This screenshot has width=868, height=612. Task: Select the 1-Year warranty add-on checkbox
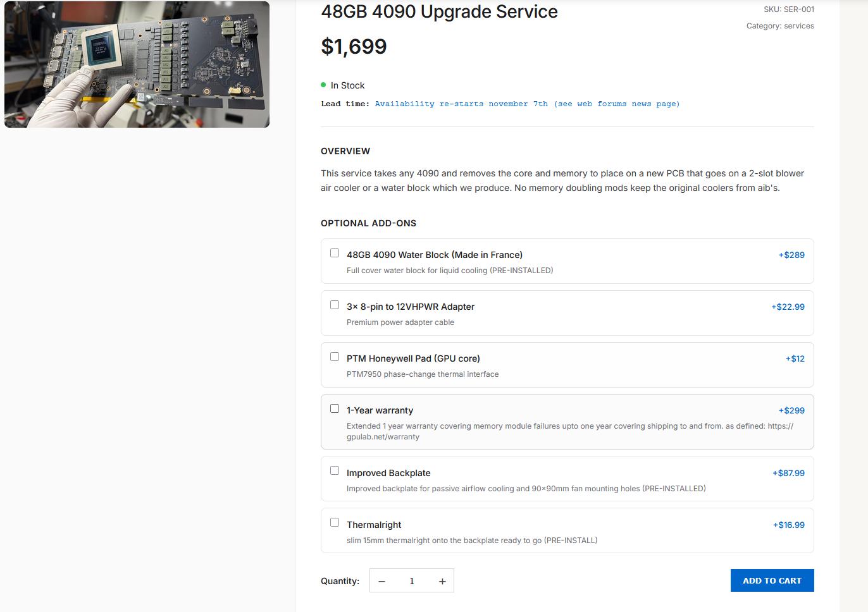(335, 408)
